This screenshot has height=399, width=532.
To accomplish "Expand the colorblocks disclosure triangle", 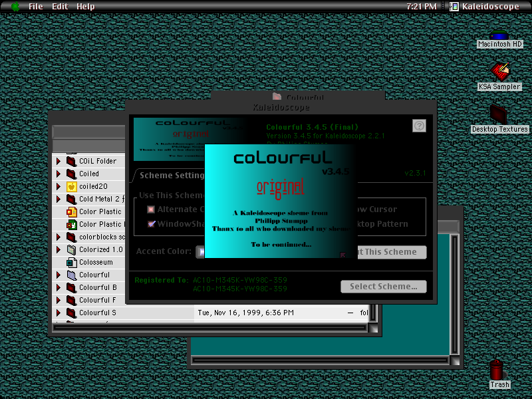I will click(x=59, y=237).
